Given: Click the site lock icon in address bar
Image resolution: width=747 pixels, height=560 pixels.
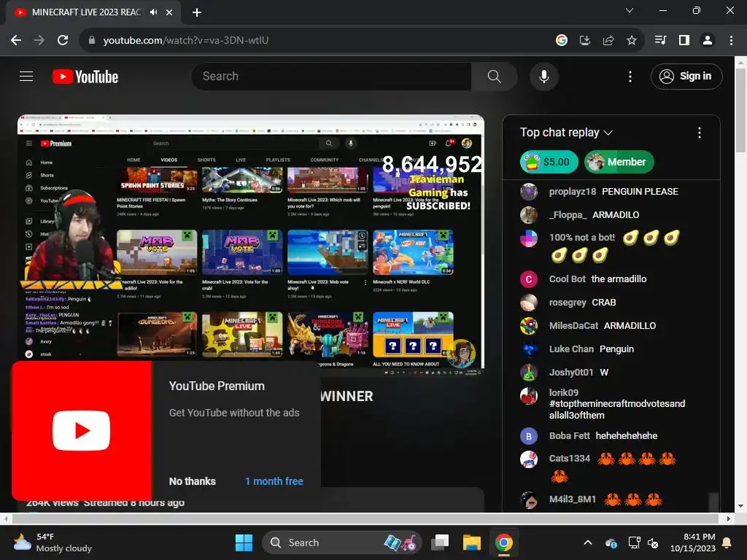Looking at the screenshot, I should pyautogui.click(x=92, y=41).
